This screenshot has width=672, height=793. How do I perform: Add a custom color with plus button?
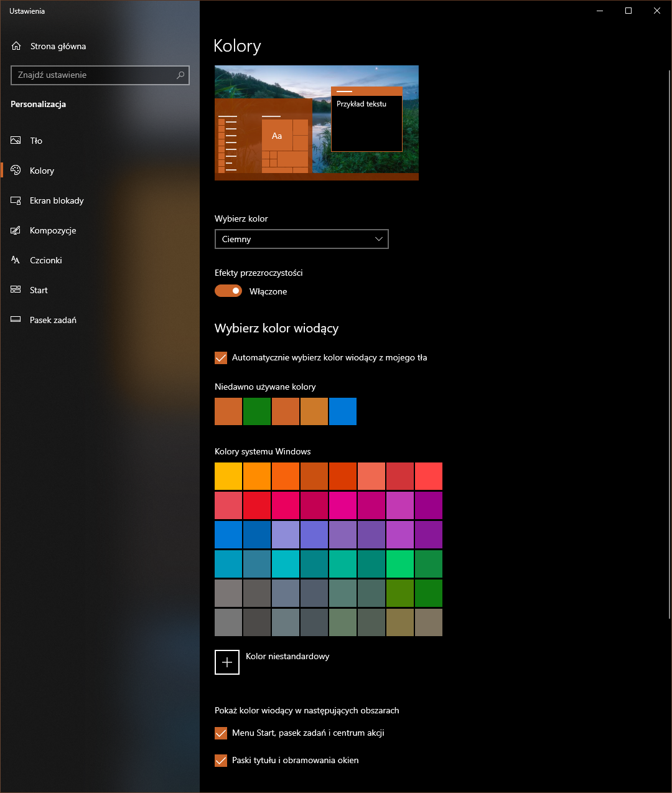(227, 662)
